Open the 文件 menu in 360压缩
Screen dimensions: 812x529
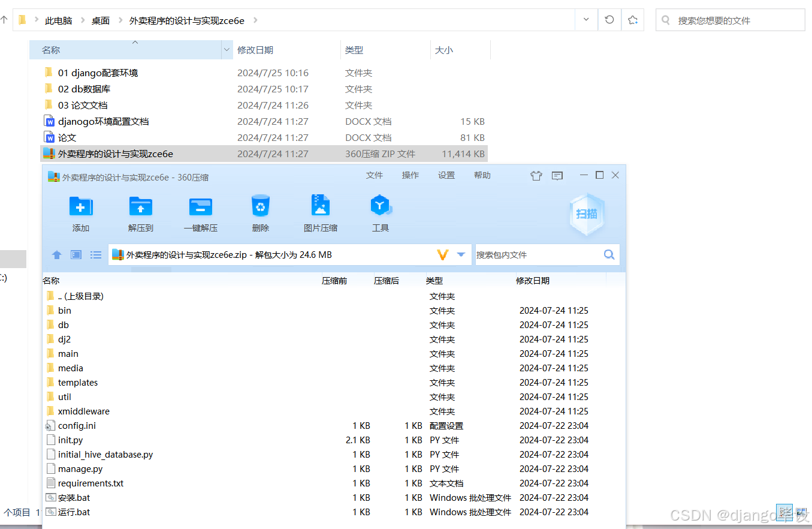coord(375,175)
